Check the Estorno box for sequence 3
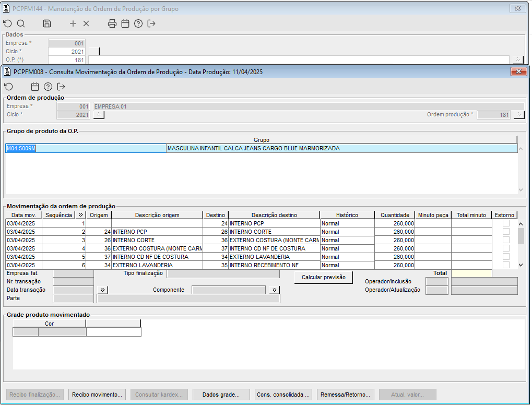This screenshot has width=532, height=406. coord(506,240)
